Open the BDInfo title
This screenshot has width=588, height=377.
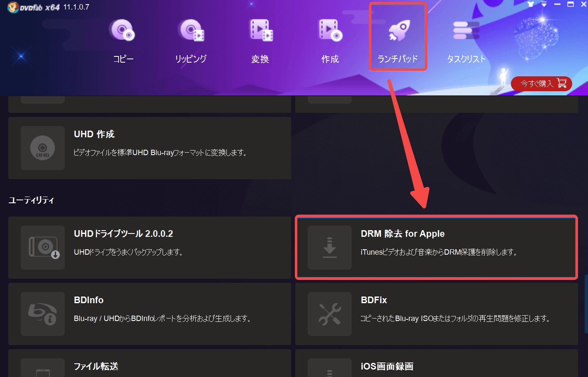[x=89, y=300]
